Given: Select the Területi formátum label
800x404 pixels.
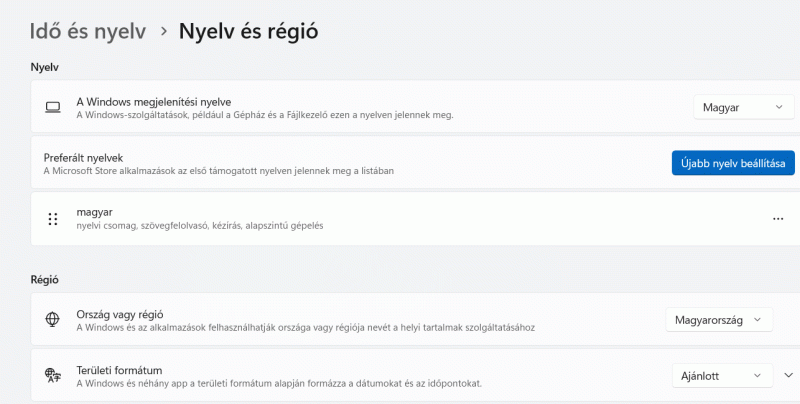Looking at the screenshot, I should coord(119,370).
